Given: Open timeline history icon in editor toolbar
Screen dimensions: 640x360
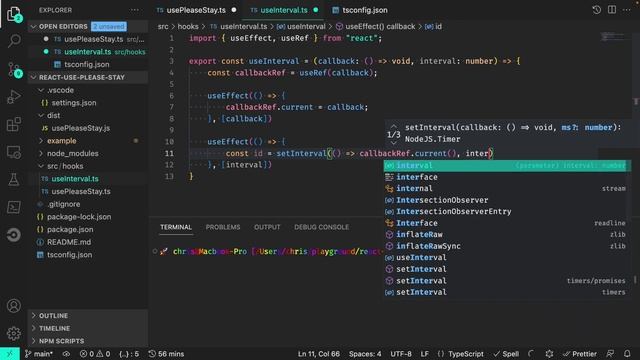Looking at the screenshot, I should [596, 10].
